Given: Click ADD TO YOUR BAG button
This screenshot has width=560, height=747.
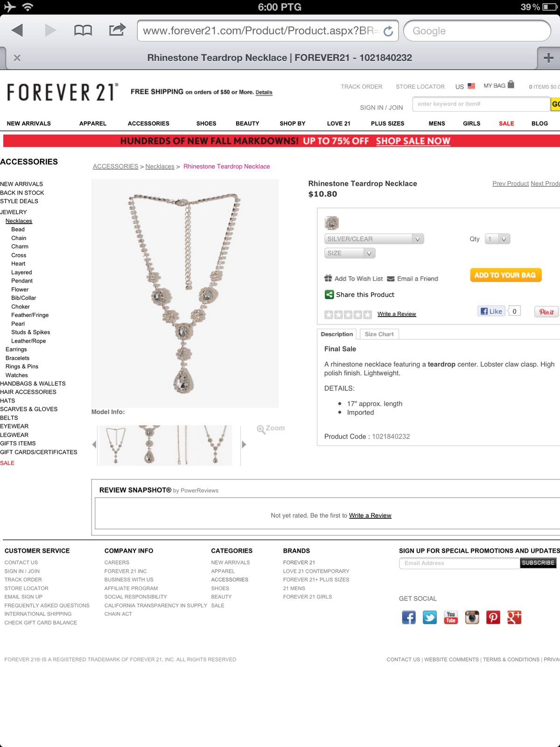Looking at the screenshot, I should [x=506, y=275].
